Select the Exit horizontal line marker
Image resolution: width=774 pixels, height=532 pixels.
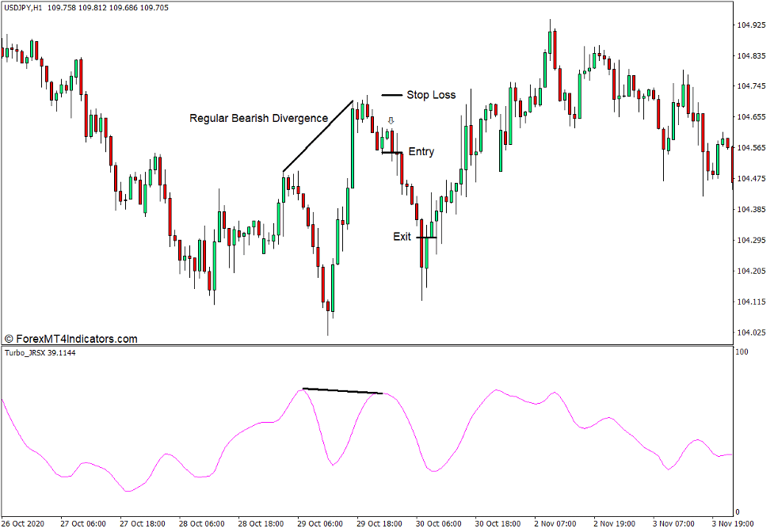[x=425, y=236]
